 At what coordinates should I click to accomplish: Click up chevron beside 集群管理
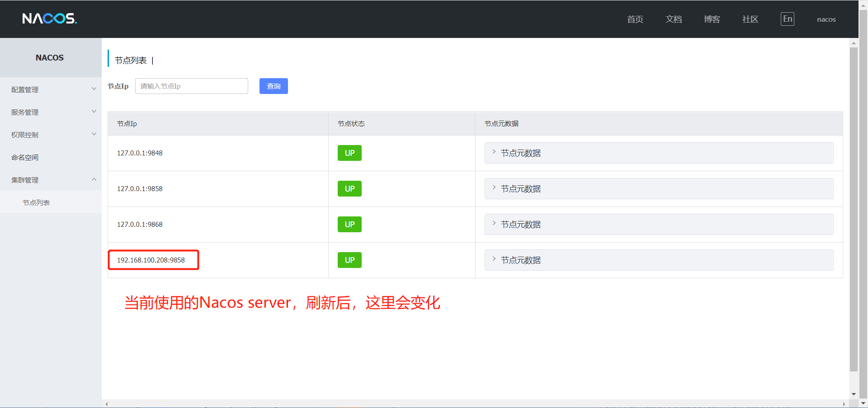[94, 179]
